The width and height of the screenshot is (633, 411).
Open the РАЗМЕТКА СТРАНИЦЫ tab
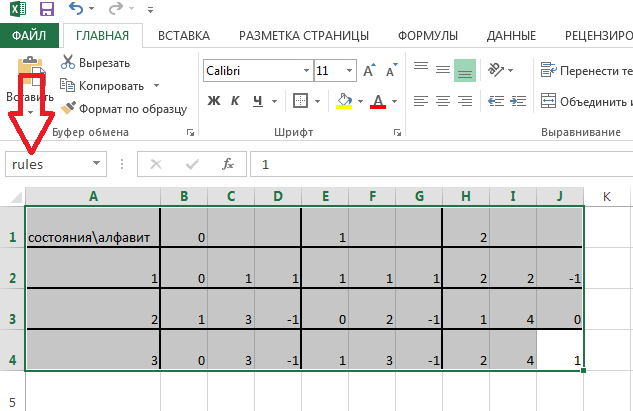click(304, 36)
